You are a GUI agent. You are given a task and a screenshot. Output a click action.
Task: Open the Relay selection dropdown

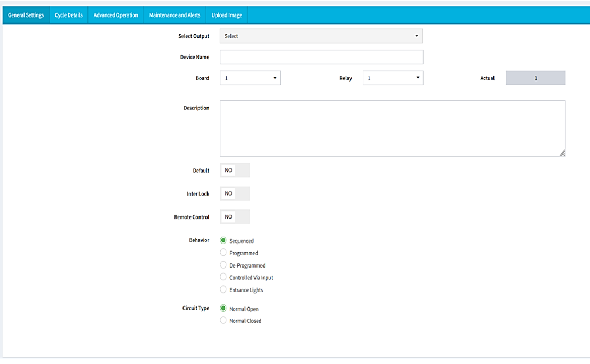pyautogui.click(x=392, y=78)
